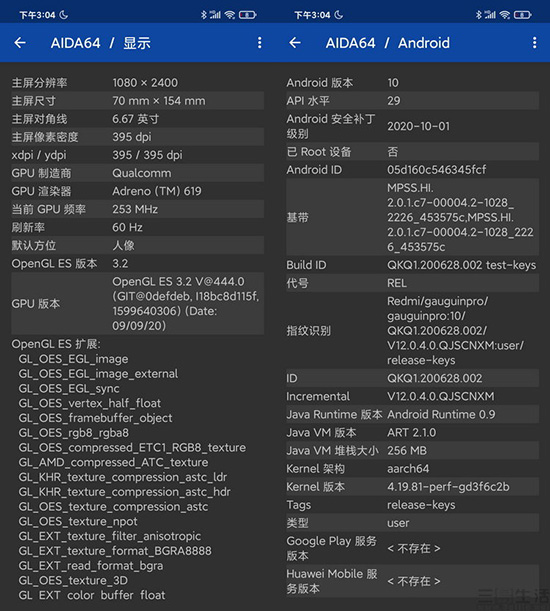Tap left screen's battery status icon
This screenshot has width=550, height=611.
(x=248, y=15)
